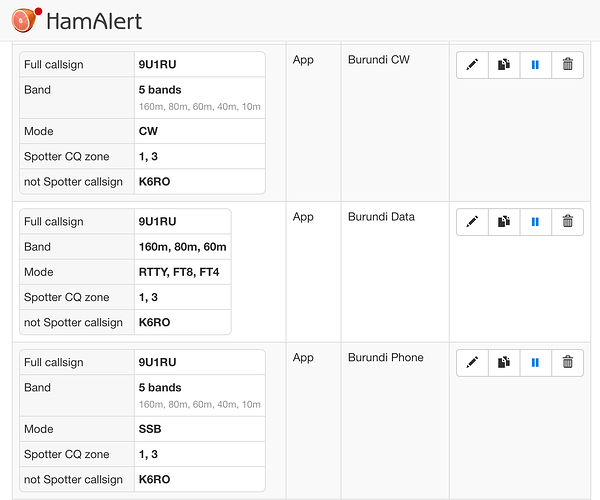Pause the Burundi Phone trigger
Viewport: 600px width, 500px height.
coord(535,363)
